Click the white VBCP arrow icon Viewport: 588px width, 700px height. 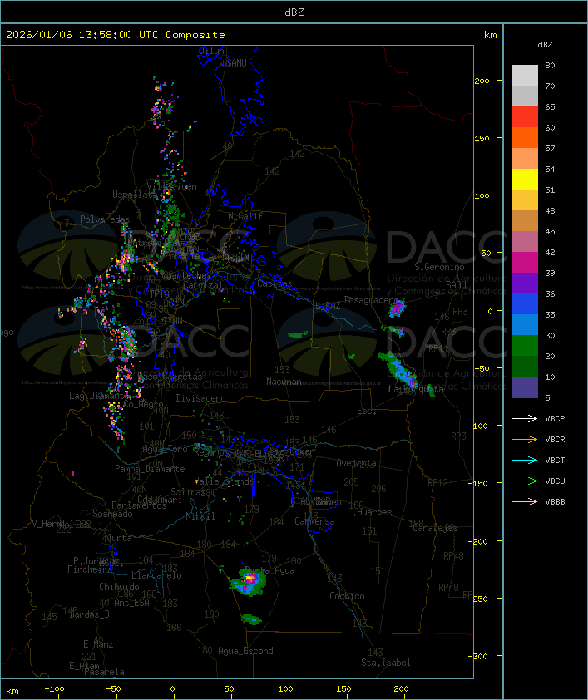click(524, 418)
